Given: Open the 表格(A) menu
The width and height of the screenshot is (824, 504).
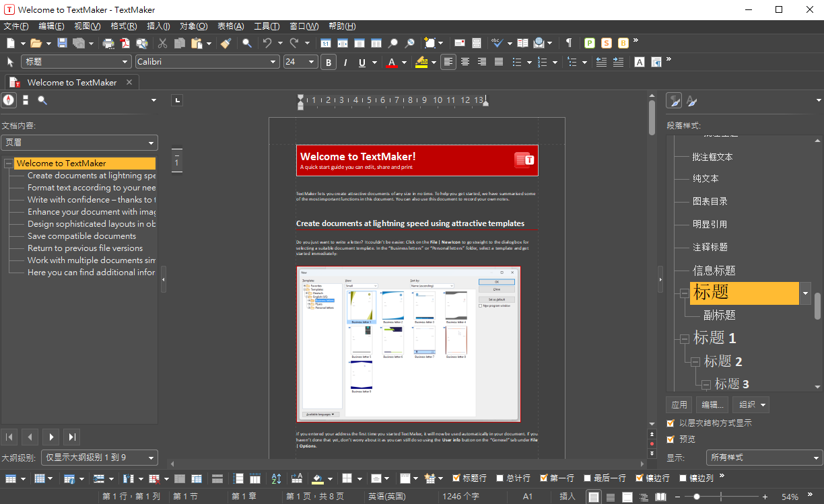Looking at the screenshot, I should pyautogui.click(x=230, y=26).
